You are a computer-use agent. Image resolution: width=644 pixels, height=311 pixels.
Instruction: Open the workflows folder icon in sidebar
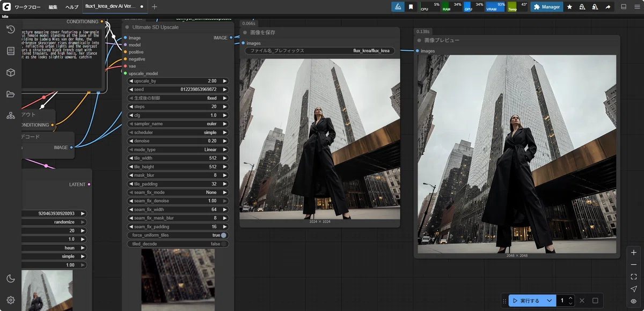tap(11, 94)
